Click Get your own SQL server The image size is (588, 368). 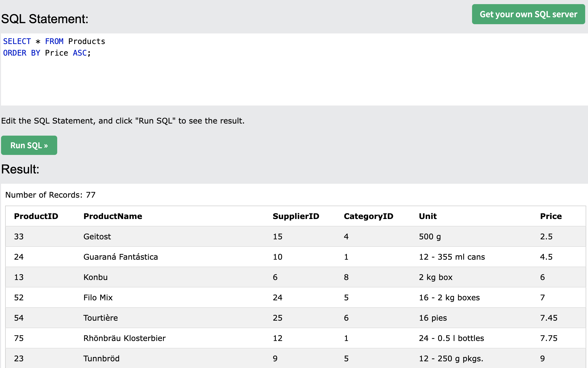[528, 14]
